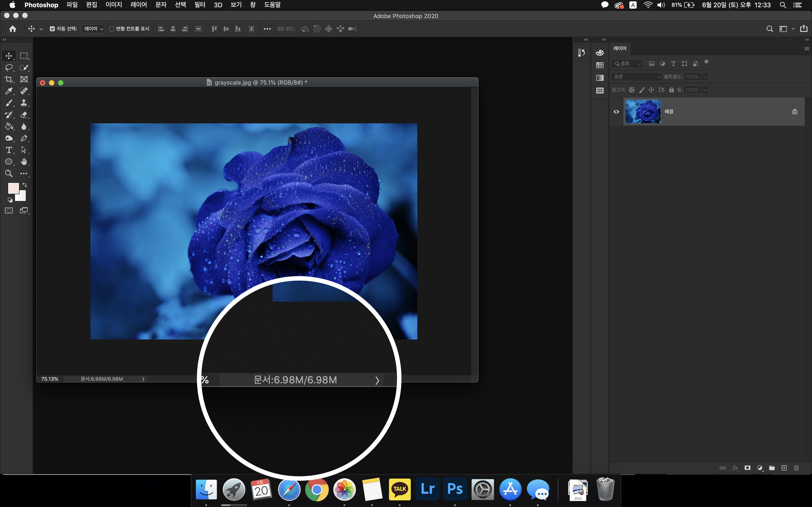Click the delete layer trash icon

(x=796, y=468)
